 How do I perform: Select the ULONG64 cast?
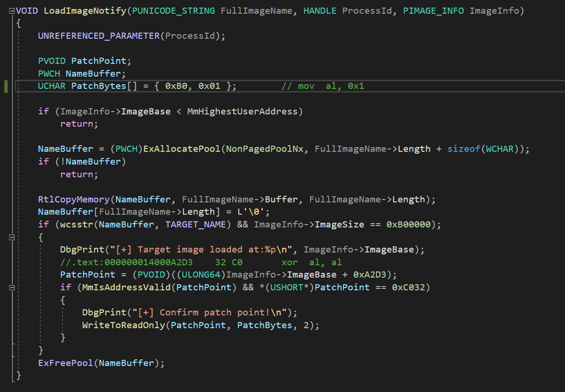tap(201, 275)
